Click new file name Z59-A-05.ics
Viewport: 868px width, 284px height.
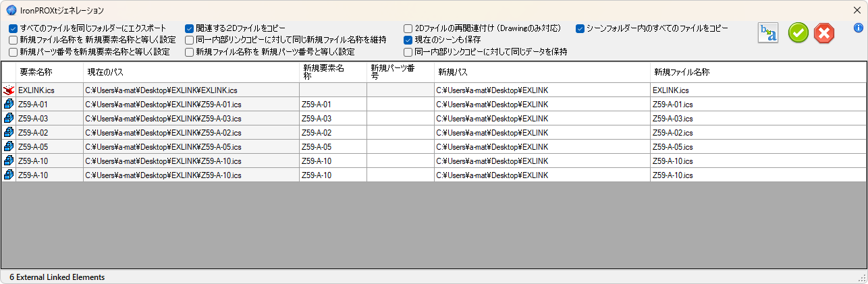click(758, 146)
